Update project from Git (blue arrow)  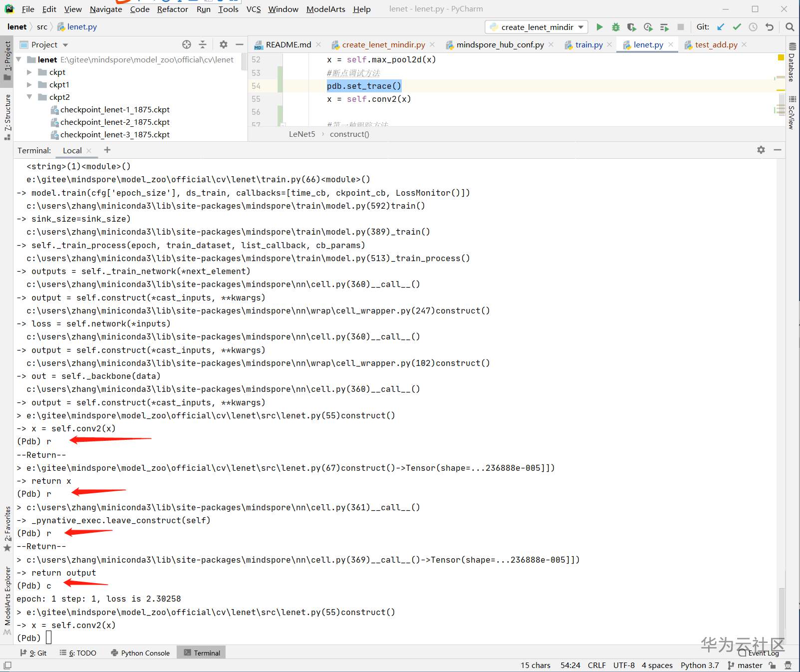(x=721, y=27)
